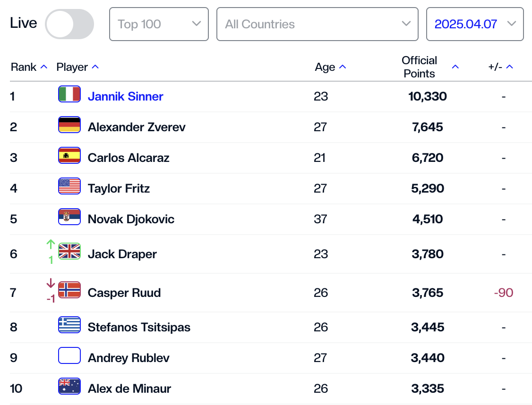Expand the All Countries filter
Image resolution: width=532 pixels, height=405 pixels.
(317, 24)
